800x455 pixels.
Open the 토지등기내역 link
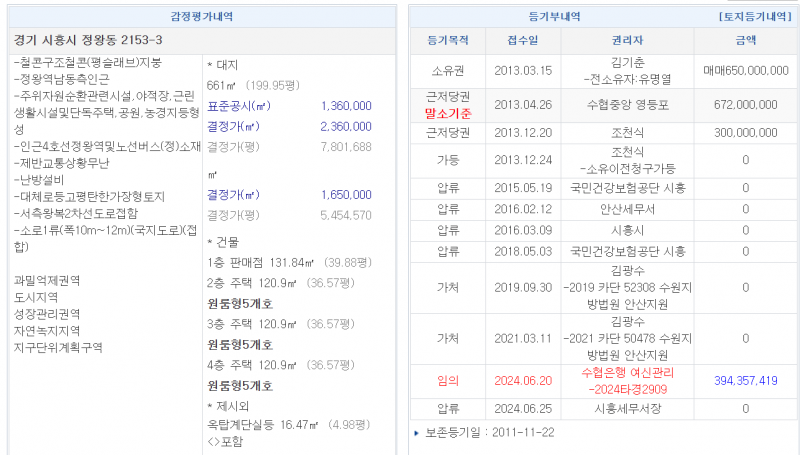coord(755,17)
